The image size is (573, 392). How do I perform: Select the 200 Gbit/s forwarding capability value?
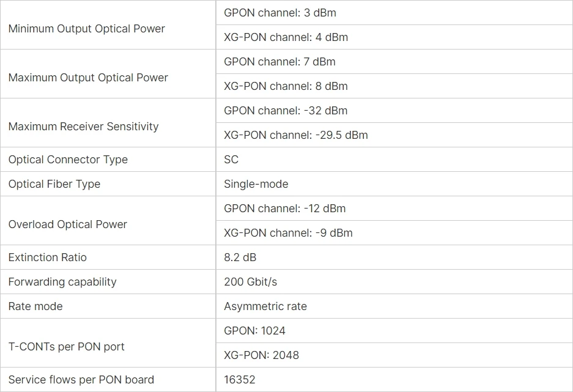tap(251, 282)
